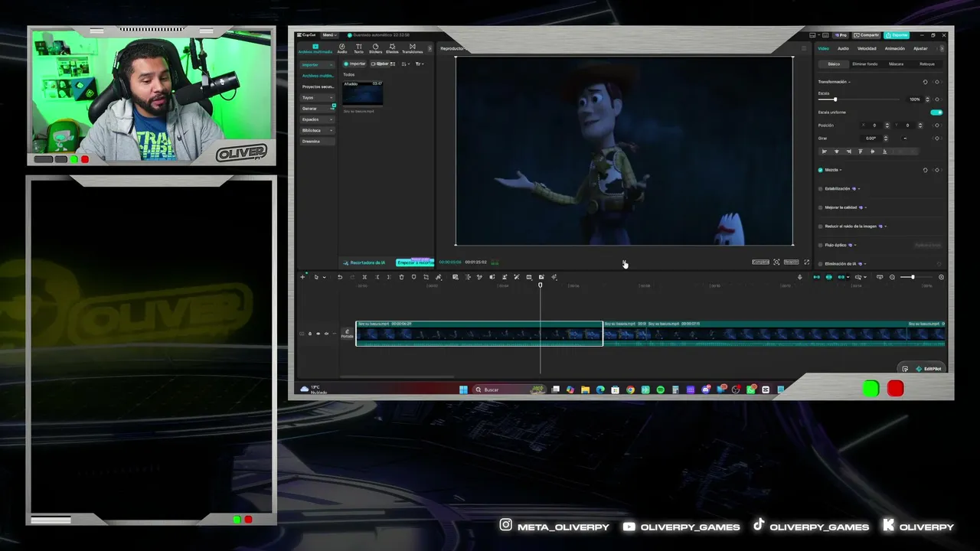Toggle the Escala uniforme switch
980x551 pixels.
pos(936,112)
